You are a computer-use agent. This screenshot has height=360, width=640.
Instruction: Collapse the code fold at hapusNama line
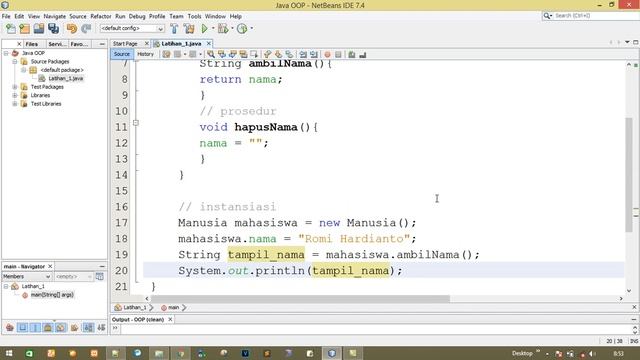pyautogui.click(x=136, y=123)
